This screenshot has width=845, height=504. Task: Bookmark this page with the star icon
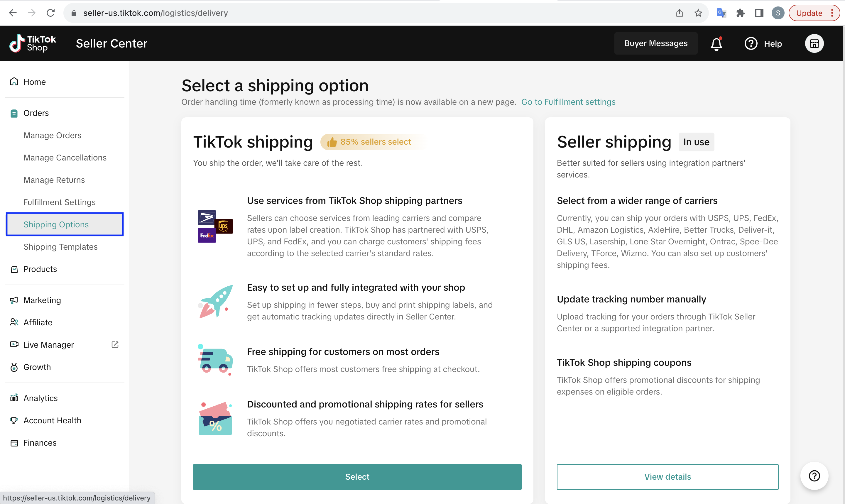click(698, 13)
